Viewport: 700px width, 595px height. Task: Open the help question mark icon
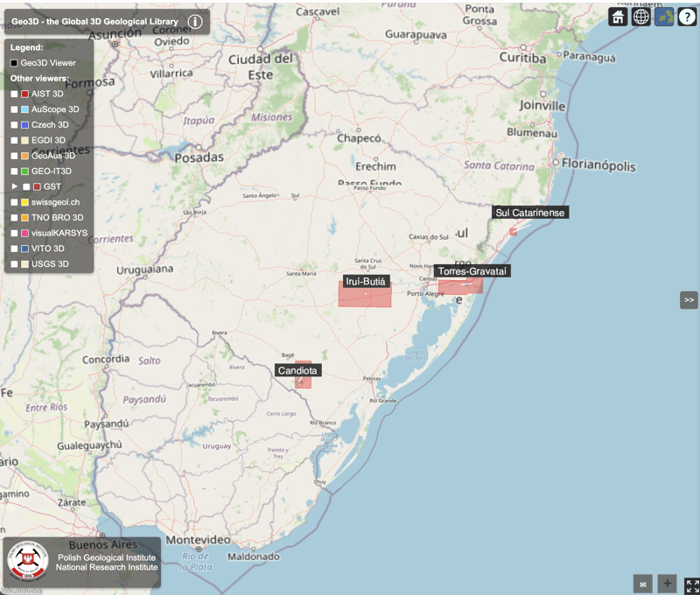687,17
